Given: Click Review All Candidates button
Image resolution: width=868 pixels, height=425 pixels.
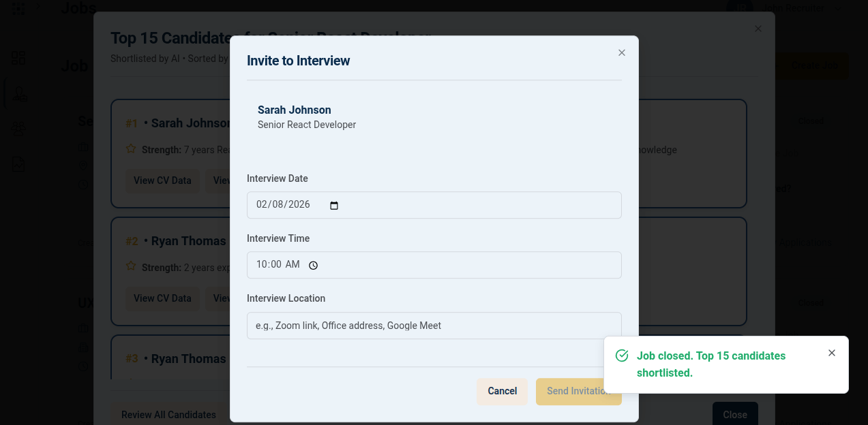Looking at the screenshot, I should click(x=168, y=415).
